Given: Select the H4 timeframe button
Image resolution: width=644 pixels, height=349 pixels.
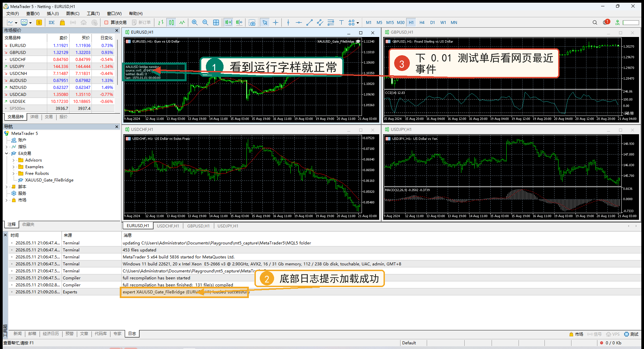Looking at the screenshot, I should (422, 23).
